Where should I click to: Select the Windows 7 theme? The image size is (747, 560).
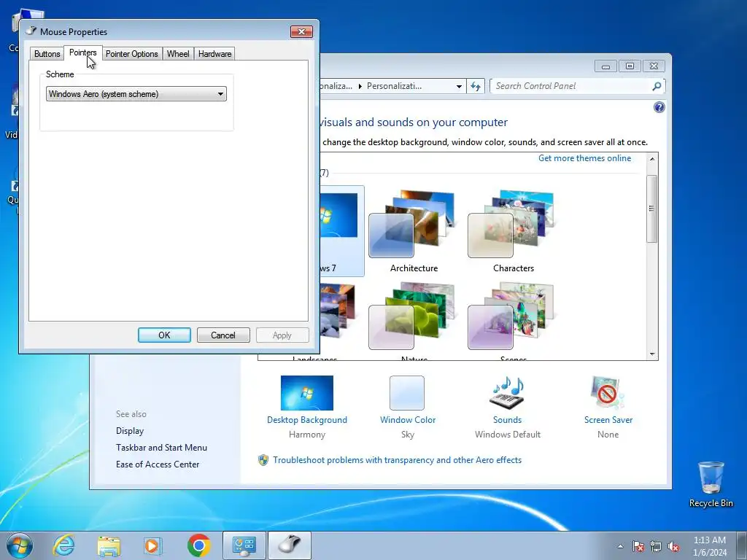pos(341,231)
